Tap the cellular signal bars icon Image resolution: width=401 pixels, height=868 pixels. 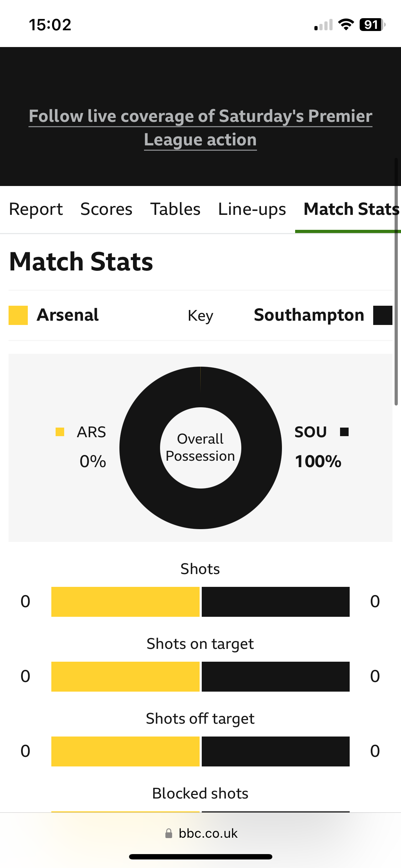tap(323, 25)
